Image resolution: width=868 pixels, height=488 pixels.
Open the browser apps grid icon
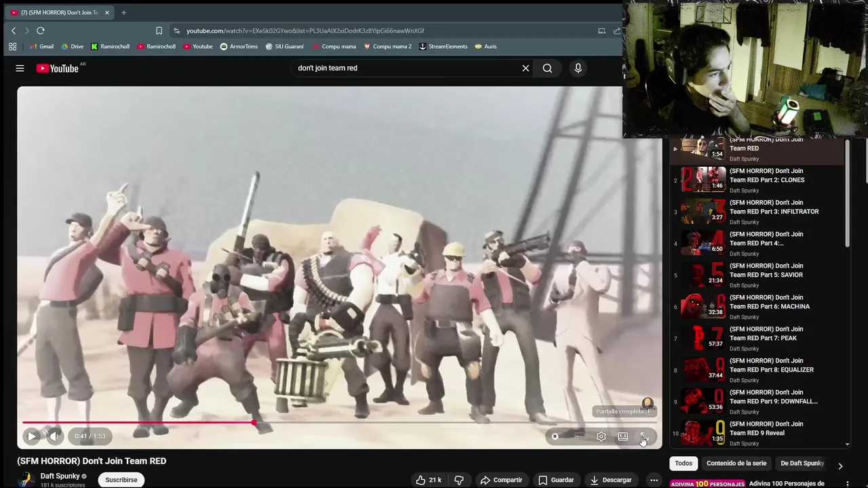pos(12,47)
